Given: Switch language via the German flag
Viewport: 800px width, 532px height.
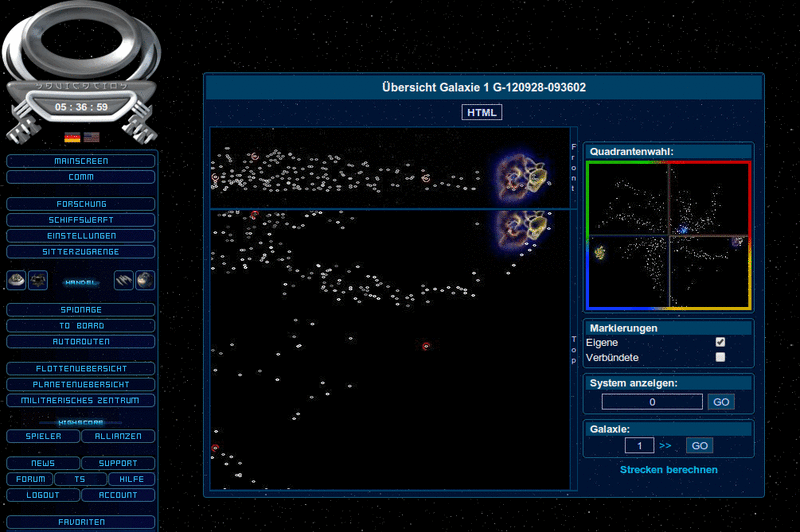Looking at the screenshot, I should 72,137.
